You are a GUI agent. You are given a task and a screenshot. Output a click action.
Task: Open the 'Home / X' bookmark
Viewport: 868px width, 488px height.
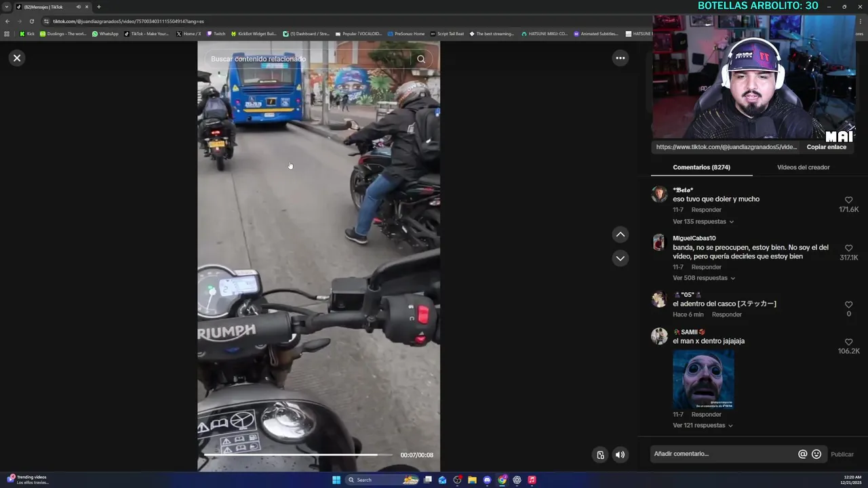point(189,34)
